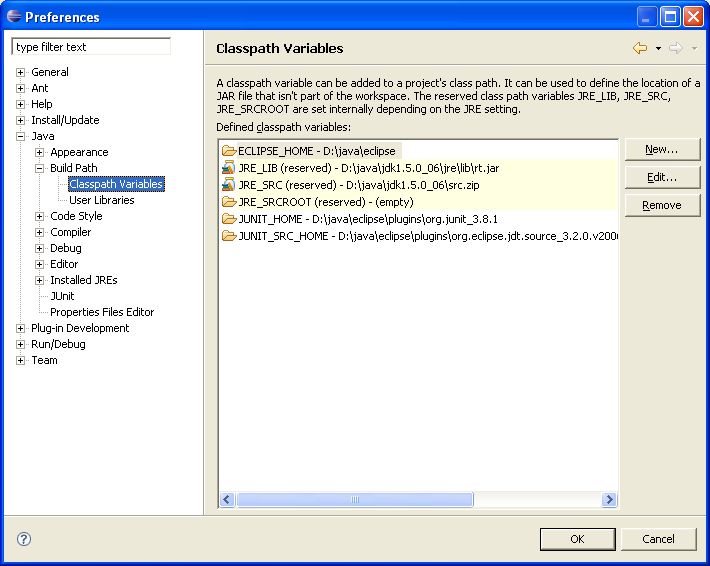Viewport: 710px width, 566px height.
Task: Click the JRE_LIB jar icon
Action: (229, 168)
